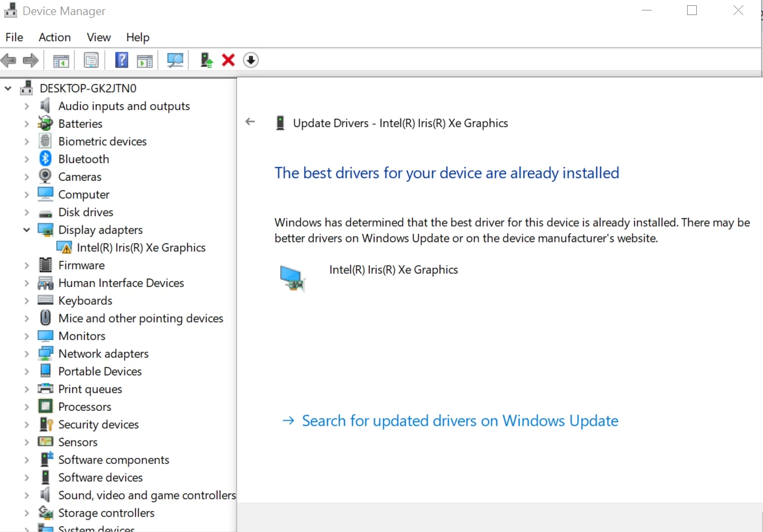
Task: Click the back arrow in Update Drivers
Action: [250, 122]
